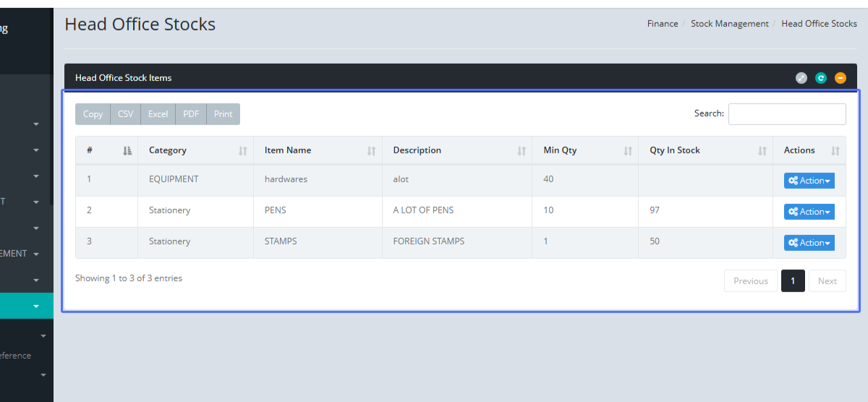Sort by Qty In Stock column

pos(705,150)
